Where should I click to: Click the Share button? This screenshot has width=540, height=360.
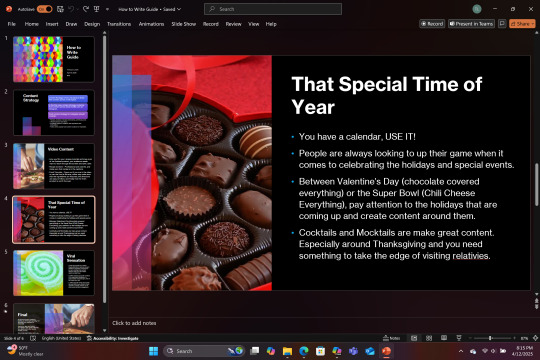pyautogui.click(x=522, y=23)
